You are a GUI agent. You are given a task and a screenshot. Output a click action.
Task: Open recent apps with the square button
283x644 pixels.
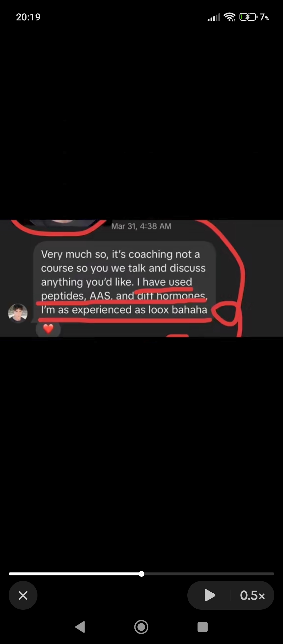(203, 627)
